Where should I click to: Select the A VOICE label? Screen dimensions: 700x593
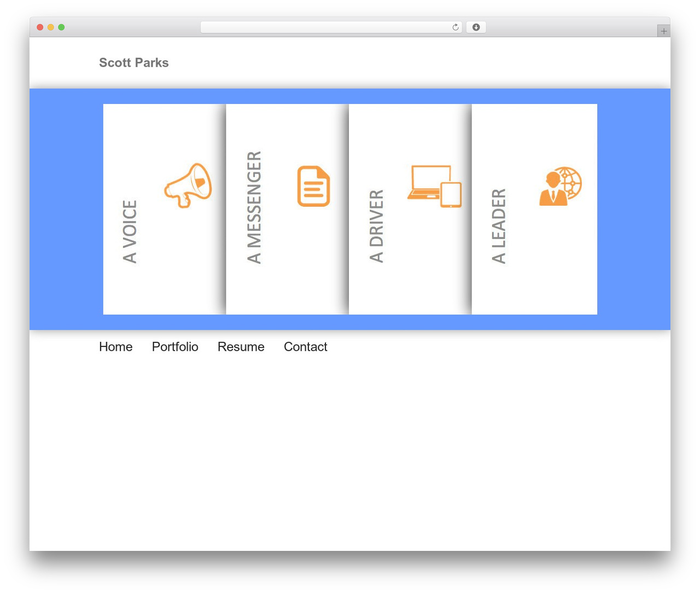pyautogui.click(x=130, y=232)
